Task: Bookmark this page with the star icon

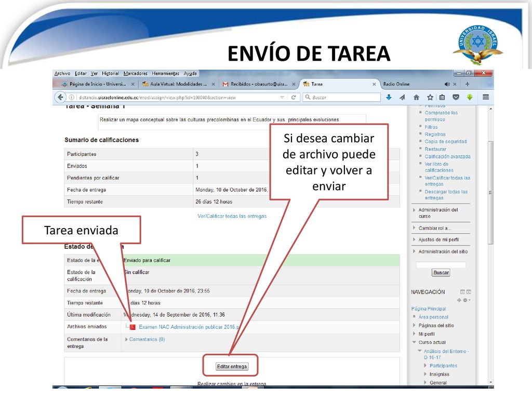Action: (x=430, y=97)
